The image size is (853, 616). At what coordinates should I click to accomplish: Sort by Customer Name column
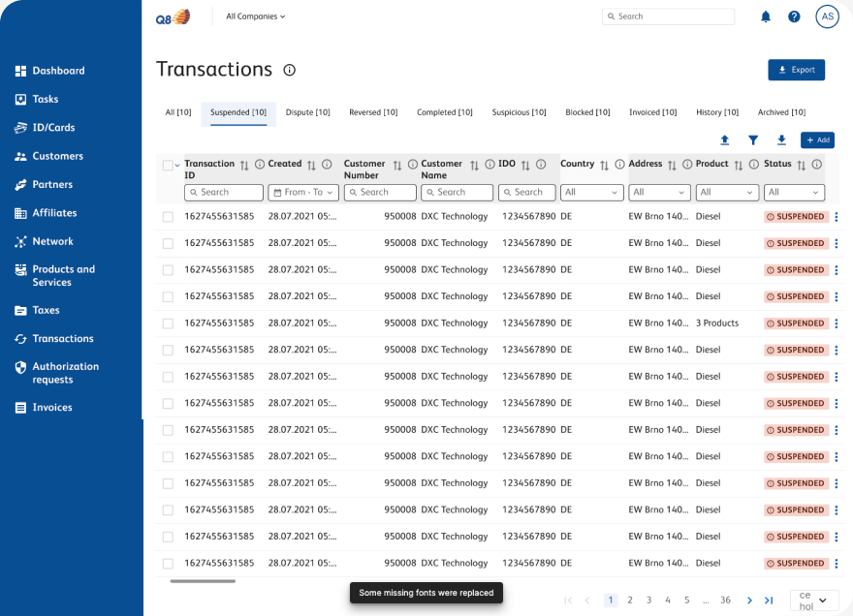(x=474, y=166)
